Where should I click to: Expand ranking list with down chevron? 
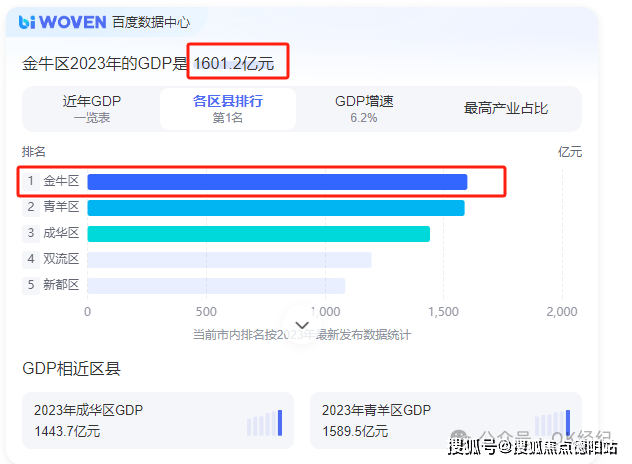point(302,325)
